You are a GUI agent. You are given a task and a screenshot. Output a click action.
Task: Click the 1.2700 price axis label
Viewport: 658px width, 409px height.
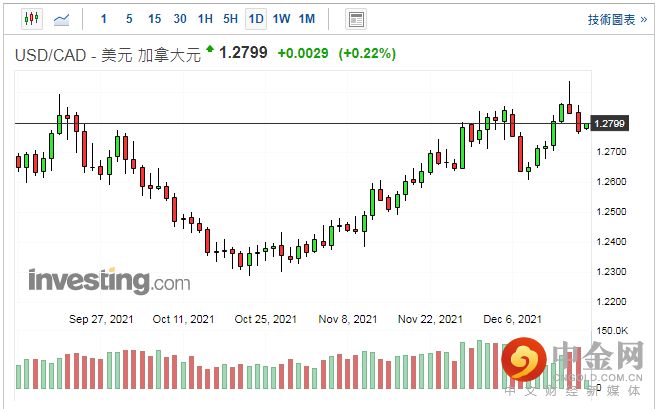point(611,151)
